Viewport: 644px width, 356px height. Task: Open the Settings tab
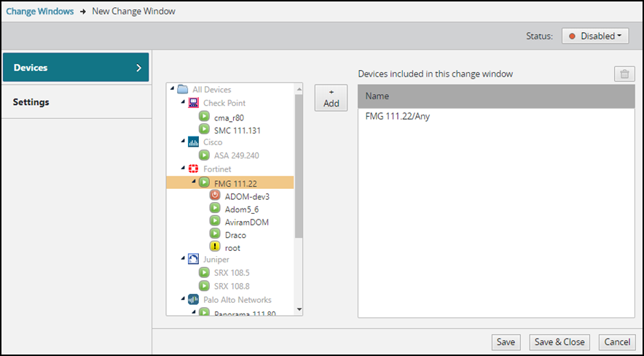point(76,102)
